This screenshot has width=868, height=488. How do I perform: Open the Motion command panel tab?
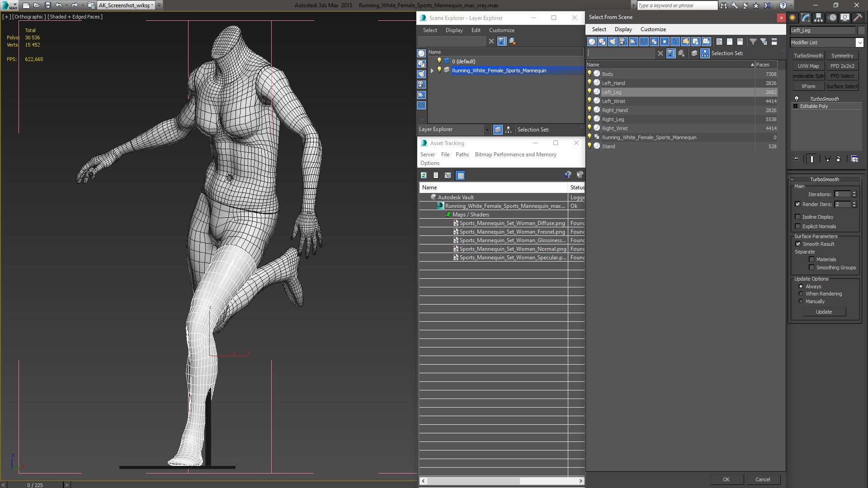pyautogui.click(x=832, y=18)
